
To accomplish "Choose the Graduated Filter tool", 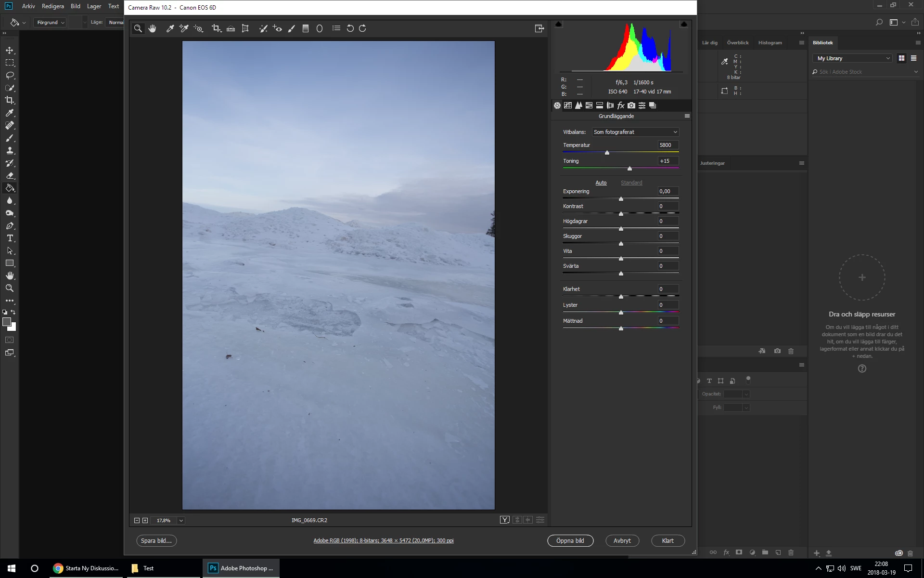I will tap(305, 28).
